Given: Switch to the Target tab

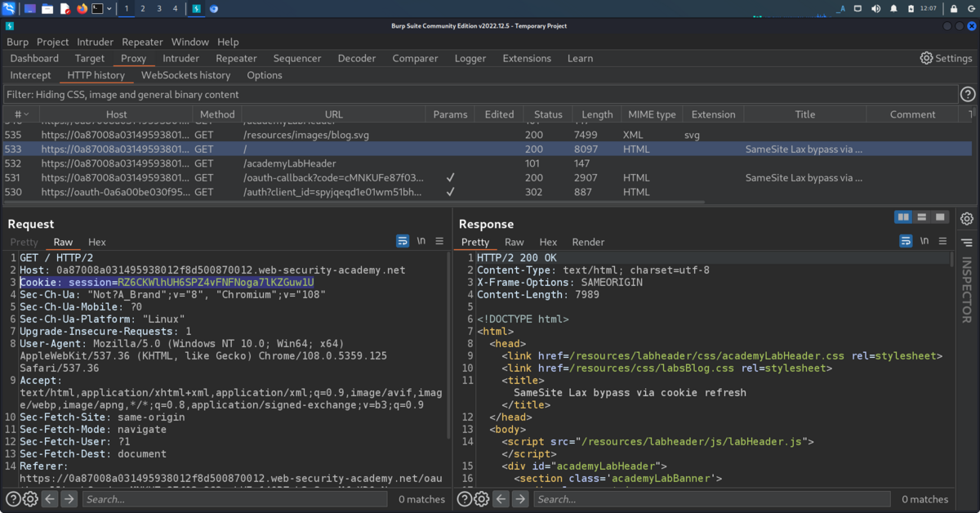Looking at the screenshot, I should [90, 58].
